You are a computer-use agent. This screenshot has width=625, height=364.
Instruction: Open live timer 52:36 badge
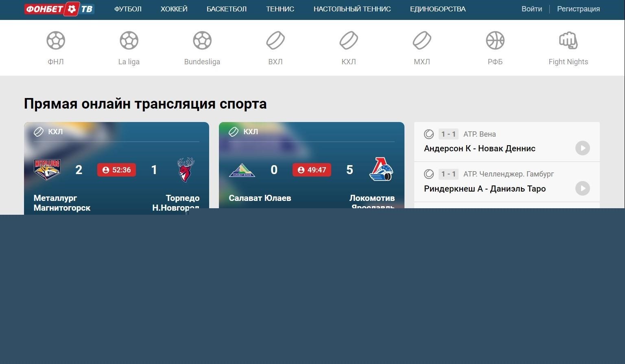coord(116,170)
